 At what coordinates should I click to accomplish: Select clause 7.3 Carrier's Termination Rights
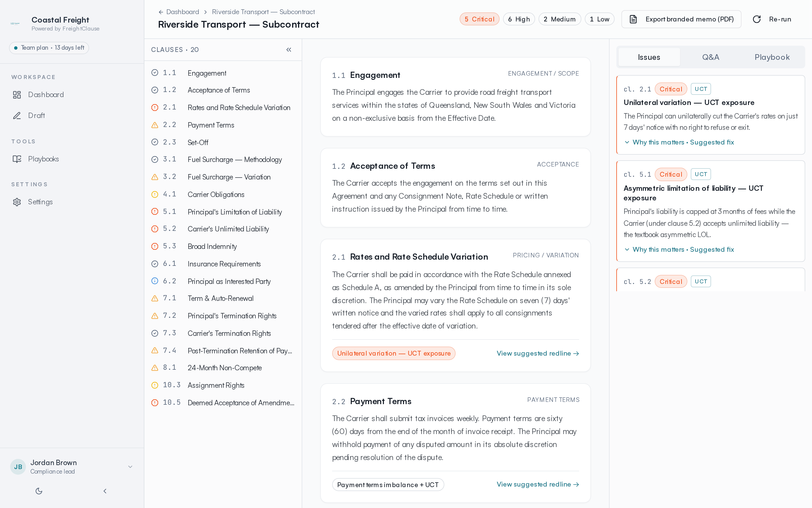tap(223, 333)
